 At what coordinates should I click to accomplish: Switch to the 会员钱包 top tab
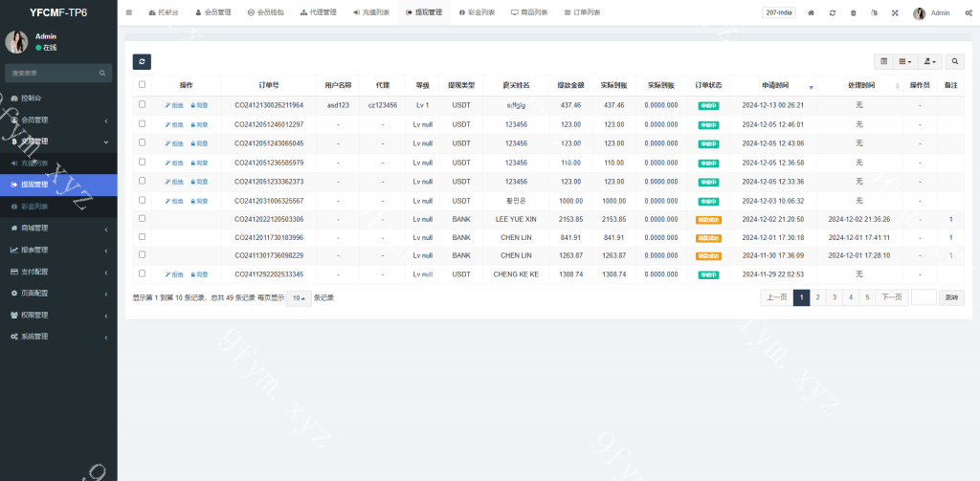[x=266, y=12]
